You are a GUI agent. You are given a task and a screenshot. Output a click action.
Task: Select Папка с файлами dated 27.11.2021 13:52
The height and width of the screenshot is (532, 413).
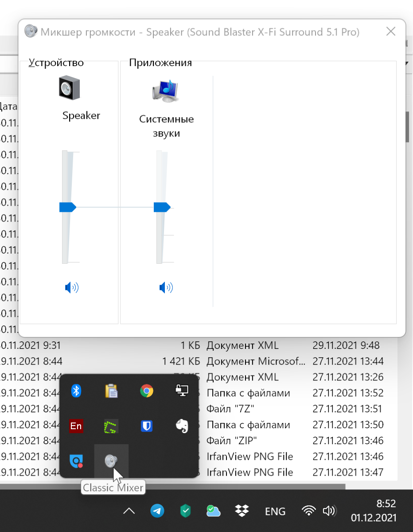point(248,393)
